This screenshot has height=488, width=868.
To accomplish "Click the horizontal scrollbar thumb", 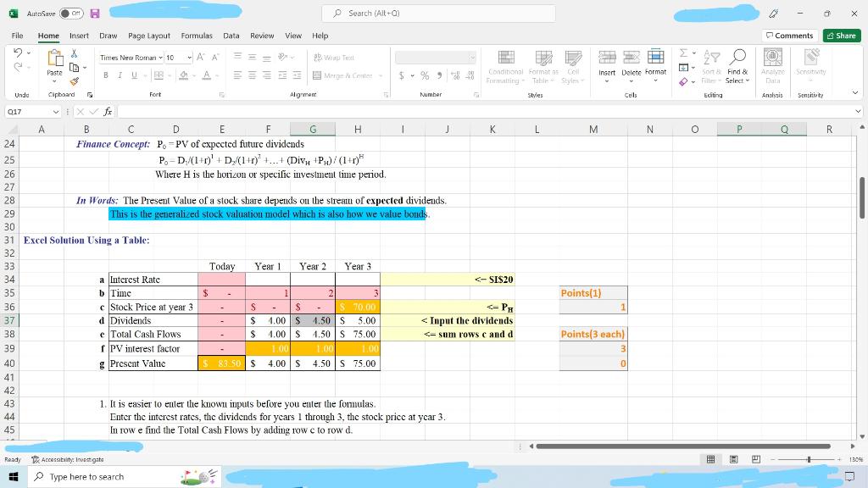I will (x=683, y=446).
